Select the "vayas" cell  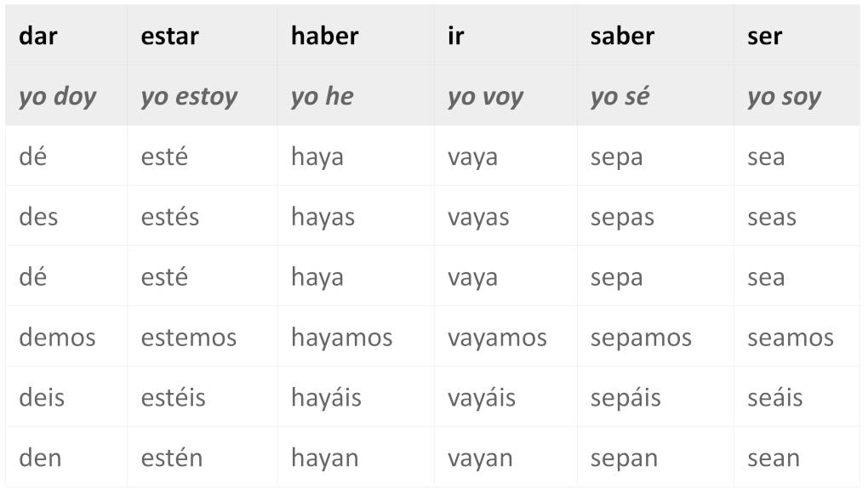pos(478,217)
